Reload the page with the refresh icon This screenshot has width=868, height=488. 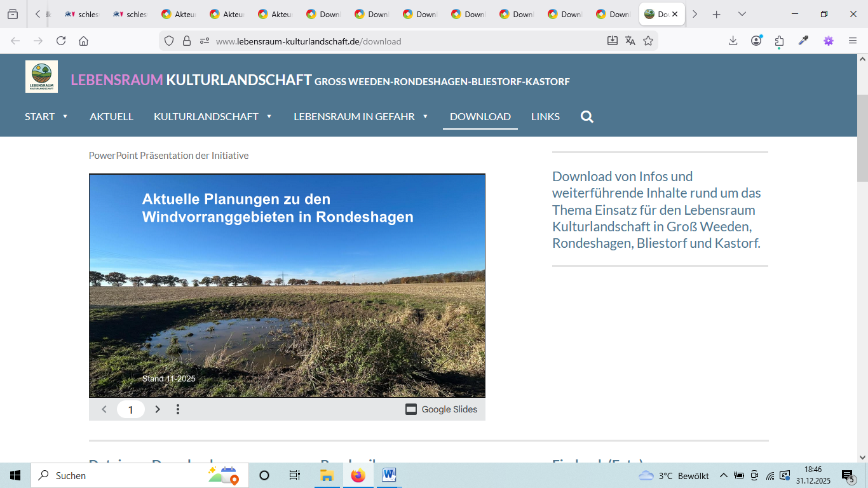click(x=61, y=41)
